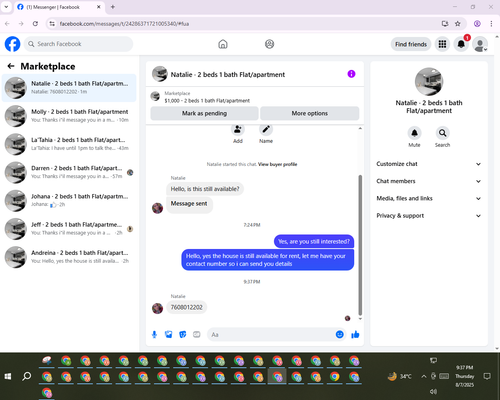Image resolution: width=500 pixels, height=400 pixels.
Task: Open a new browser tab
Action: tap(113, 7)
